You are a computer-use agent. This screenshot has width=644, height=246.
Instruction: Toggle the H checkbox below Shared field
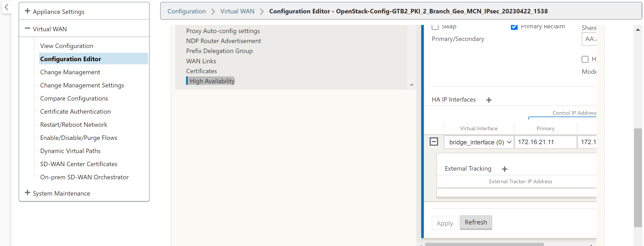(585, 59)
